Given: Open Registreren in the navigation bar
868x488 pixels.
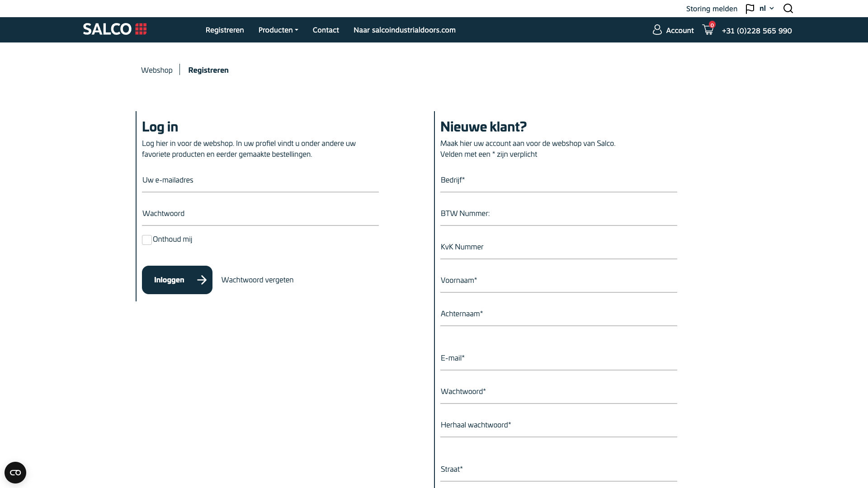Looking at the screenshot, I should pyautogui.click(x=225, y=30).
